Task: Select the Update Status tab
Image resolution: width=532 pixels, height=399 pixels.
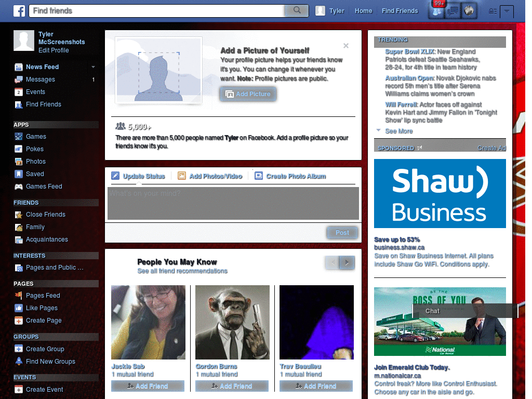Action: click(138, 176)
